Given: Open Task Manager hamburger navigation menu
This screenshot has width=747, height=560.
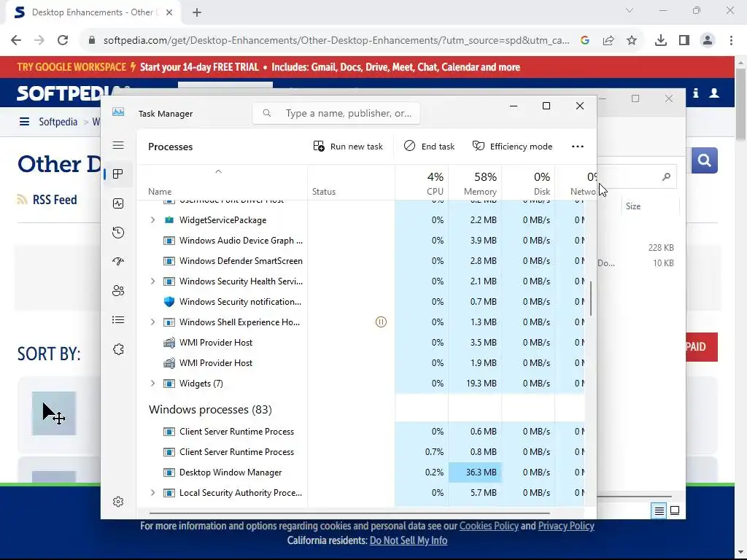Looking at the screenshot, I should point(118,145).
